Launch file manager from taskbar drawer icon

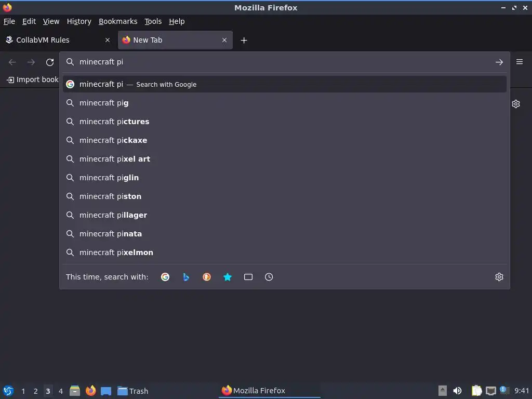tap(75, 391)
